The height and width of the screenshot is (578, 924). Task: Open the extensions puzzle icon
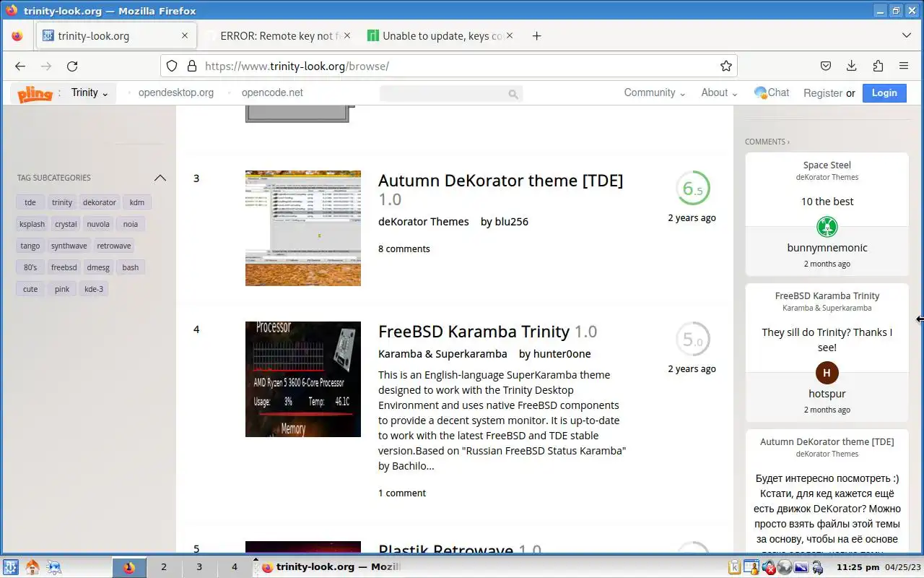[878, 66]
